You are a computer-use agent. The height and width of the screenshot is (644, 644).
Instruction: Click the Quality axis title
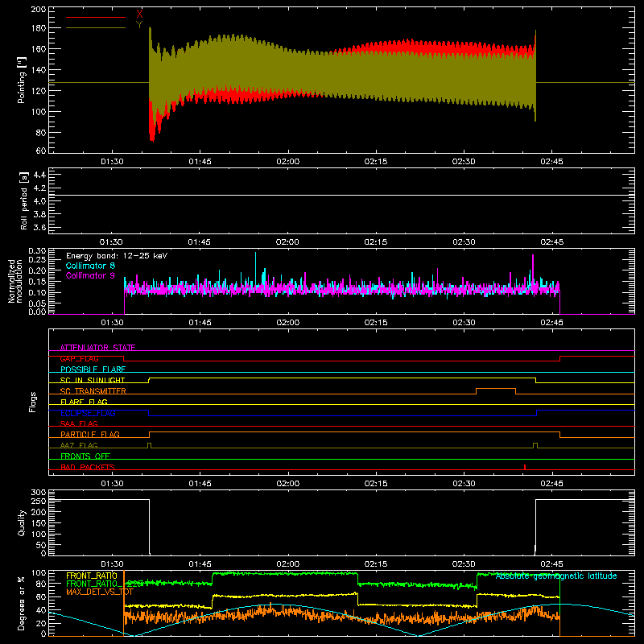coord(22,522)
